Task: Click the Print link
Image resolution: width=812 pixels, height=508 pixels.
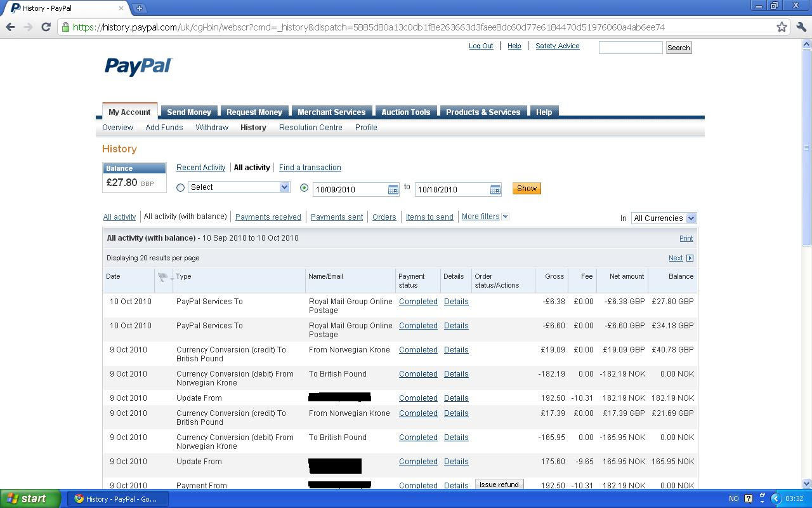Action: [x=686, y=238]
